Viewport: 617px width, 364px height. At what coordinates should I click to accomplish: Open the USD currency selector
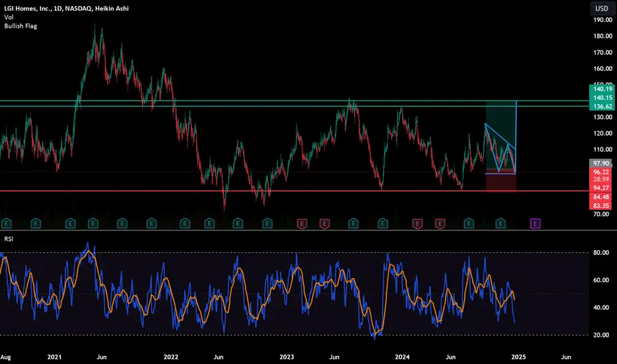click(x=602, y=8)
